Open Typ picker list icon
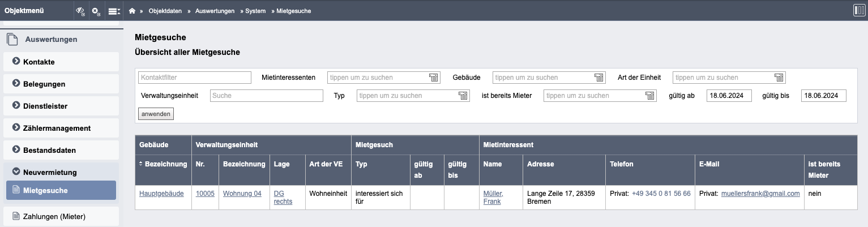The height and width of the screenshot is (227, 868). 463,96
